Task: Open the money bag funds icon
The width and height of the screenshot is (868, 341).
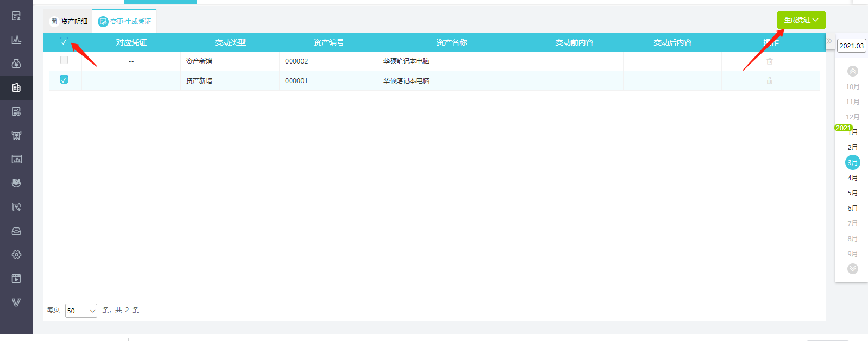Action: point(16,64)
